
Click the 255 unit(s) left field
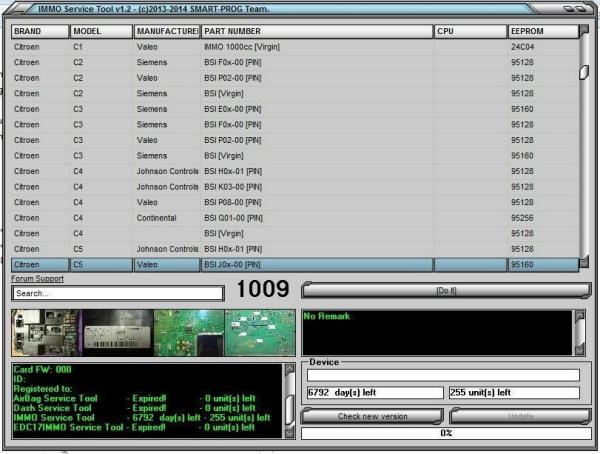coord(514,392)
